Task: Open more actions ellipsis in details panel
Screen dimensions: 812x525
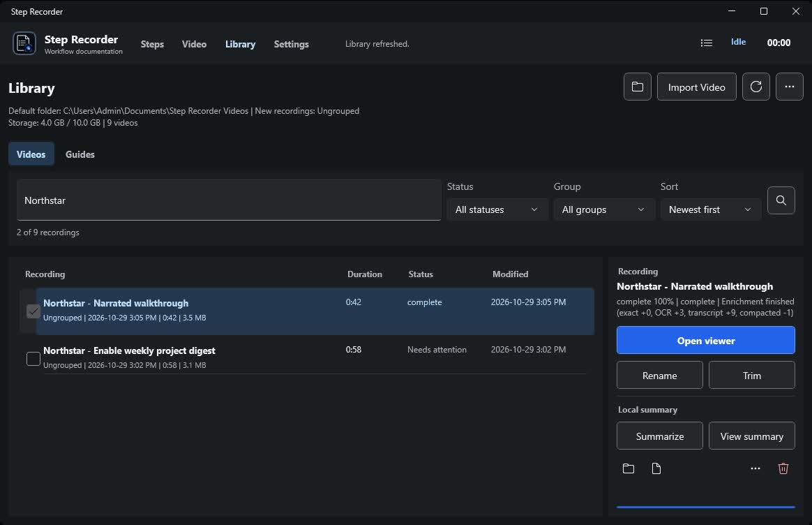Action: [x=755, y=468]
